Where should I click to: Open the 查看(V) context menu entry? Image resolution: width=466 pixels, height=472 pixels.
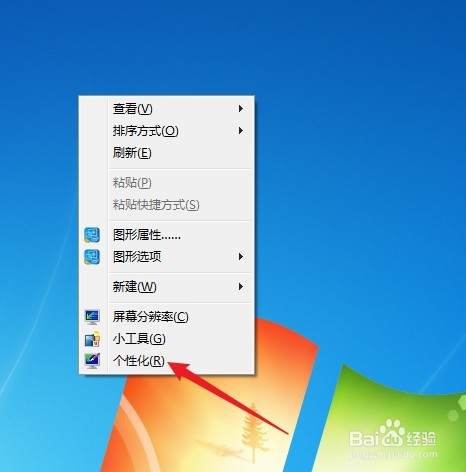(167, 109)
